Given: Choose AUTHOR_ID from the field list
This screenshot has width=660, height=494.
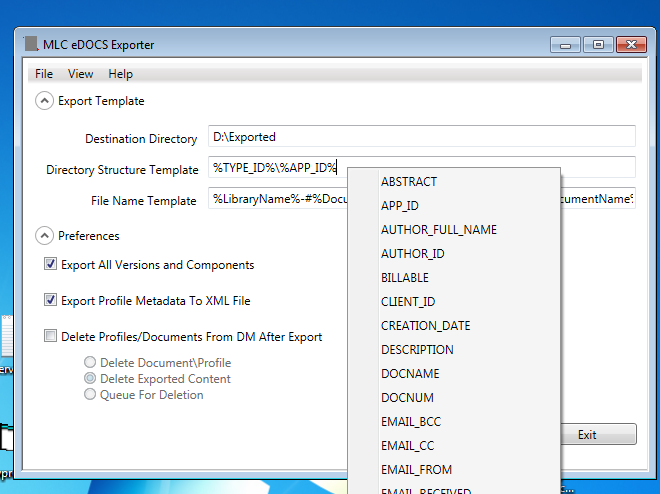Looking at the screenshot, I should point(454,254).
